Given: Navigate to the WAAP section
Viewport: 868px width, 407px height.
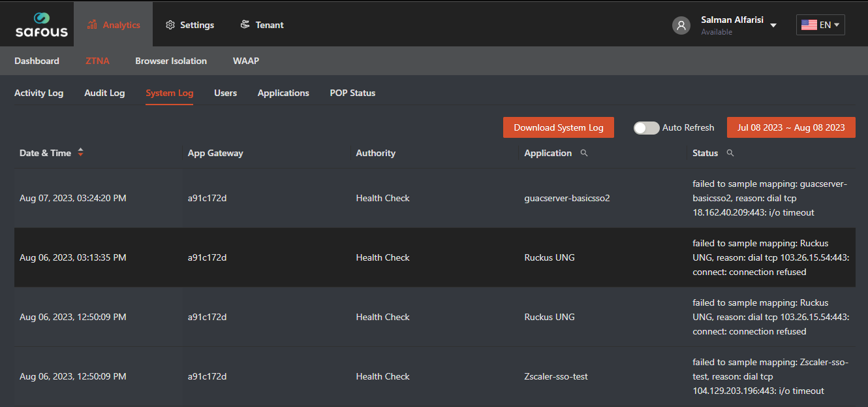Looking at the screenshot, I should point(246,61).
